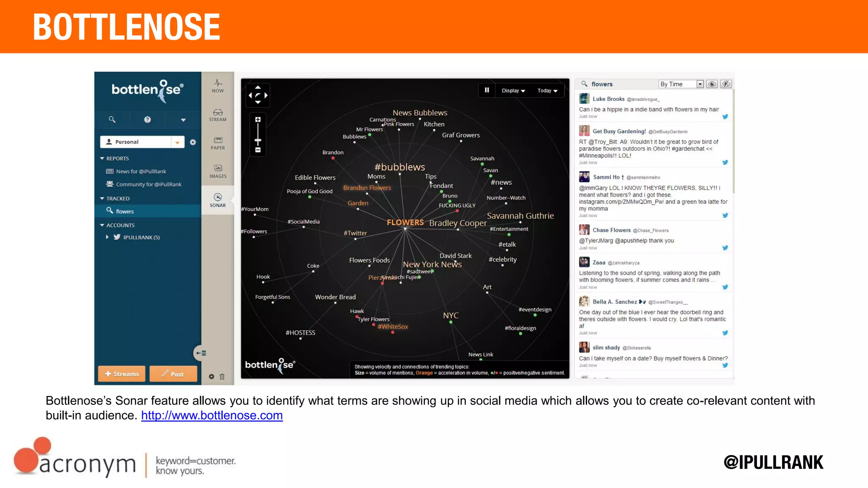Screen dimensions: 868x488
Task: Click the flowers stream search field
Action: coord(617,84)
